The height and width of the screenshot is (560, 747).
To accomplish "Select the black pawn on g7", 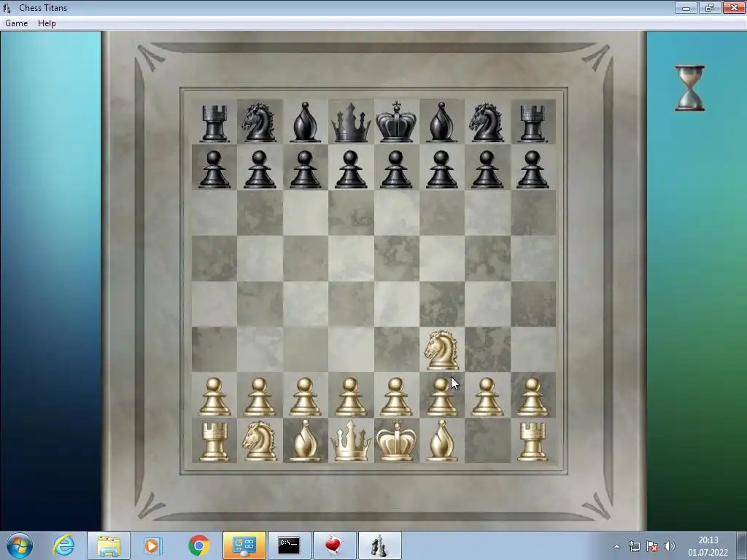I will coord(487,169).
